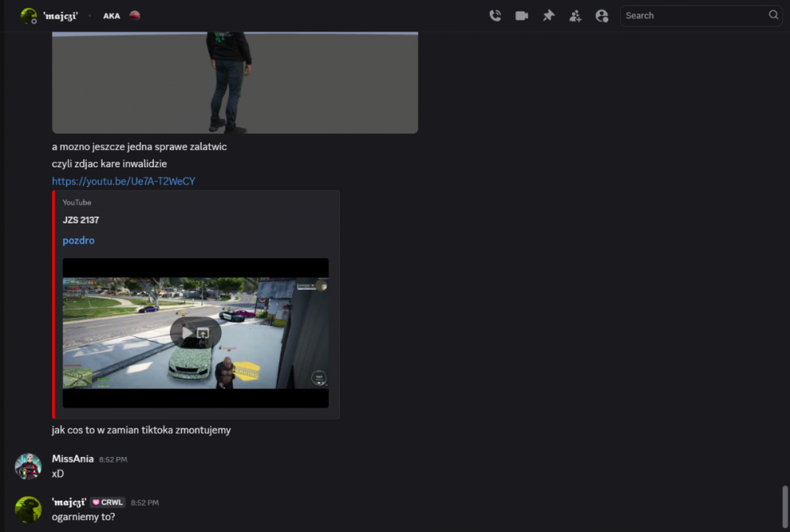Add friends to DM

point(575,16)
